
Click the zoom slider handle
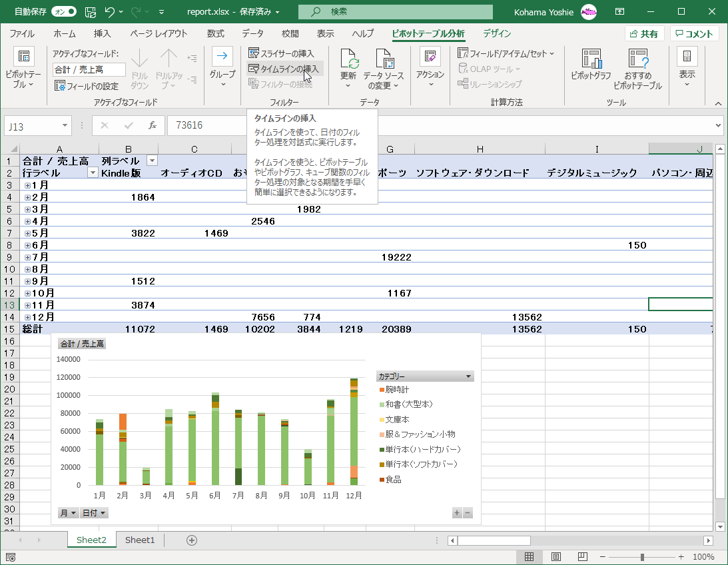coord(642,557)
